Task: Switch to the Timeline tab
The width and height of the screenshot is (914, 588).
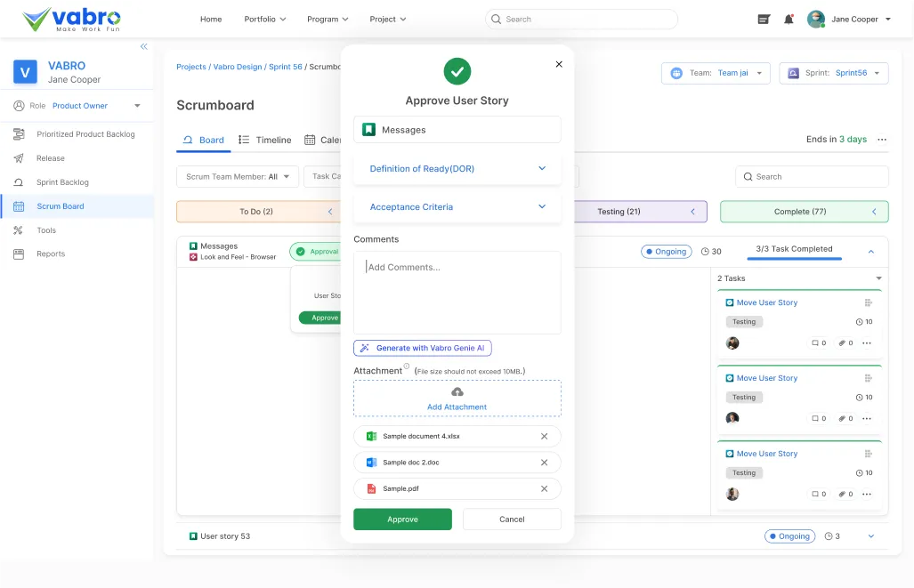Action: (x=272, y=140)
